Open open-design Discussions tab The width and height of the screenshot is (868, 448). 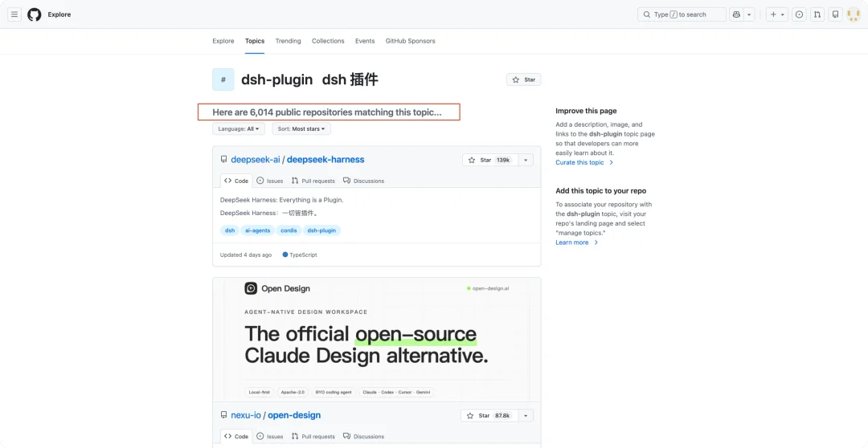click(x=364, y=437)
